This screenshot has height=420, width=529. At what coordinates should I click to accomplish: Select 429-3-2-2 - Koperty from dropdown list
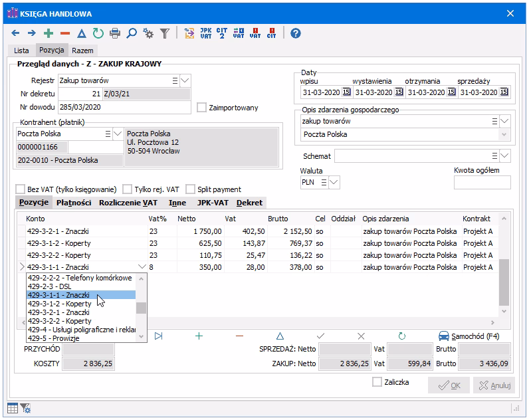(60, 321)
